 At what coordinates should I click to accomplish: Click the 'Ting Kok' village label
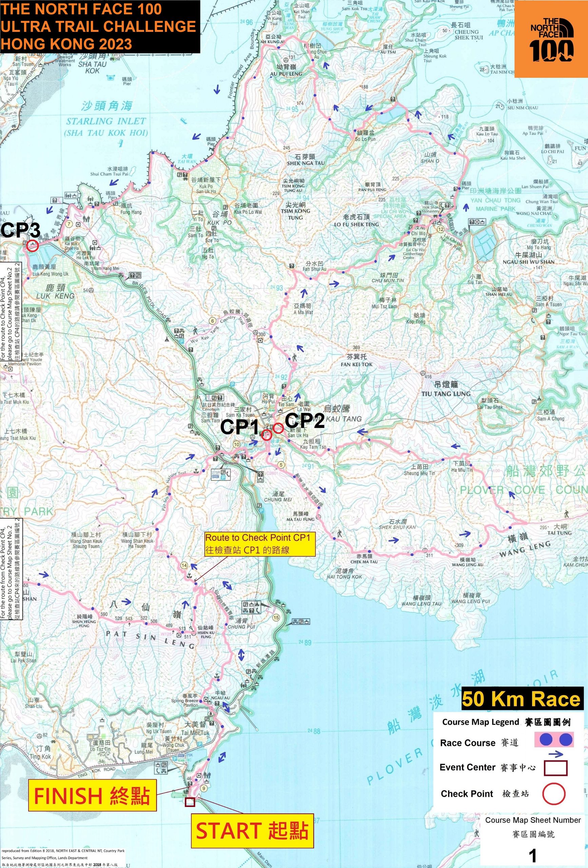click(40, 757)
